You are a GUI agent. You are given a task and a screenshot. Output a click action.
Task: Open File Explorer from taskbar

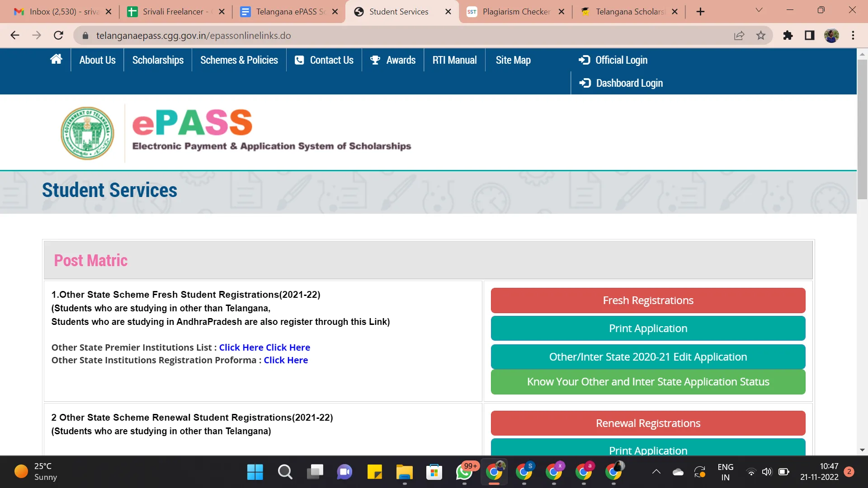point(404,472)
